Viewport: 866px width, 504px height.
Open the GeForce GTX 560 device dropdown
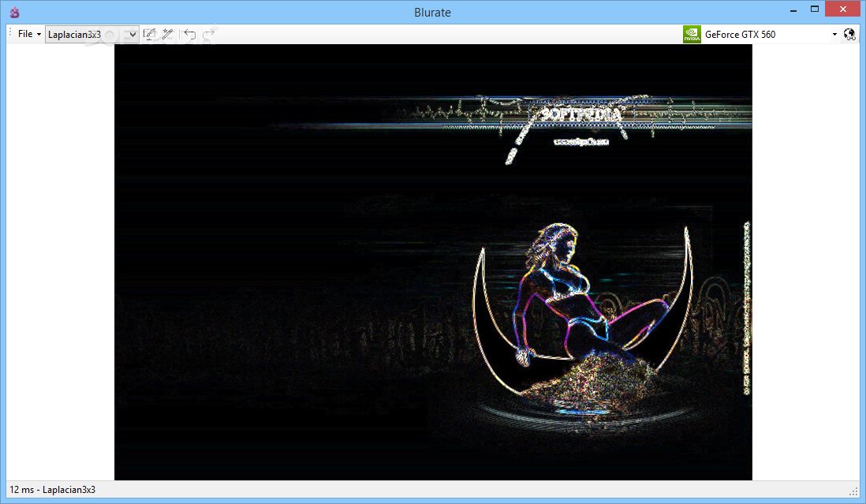834,34
